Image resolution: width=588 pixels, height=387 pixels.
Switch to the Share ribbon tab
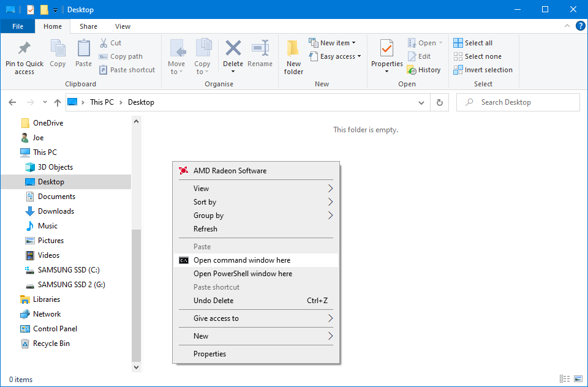pos(88,26)
